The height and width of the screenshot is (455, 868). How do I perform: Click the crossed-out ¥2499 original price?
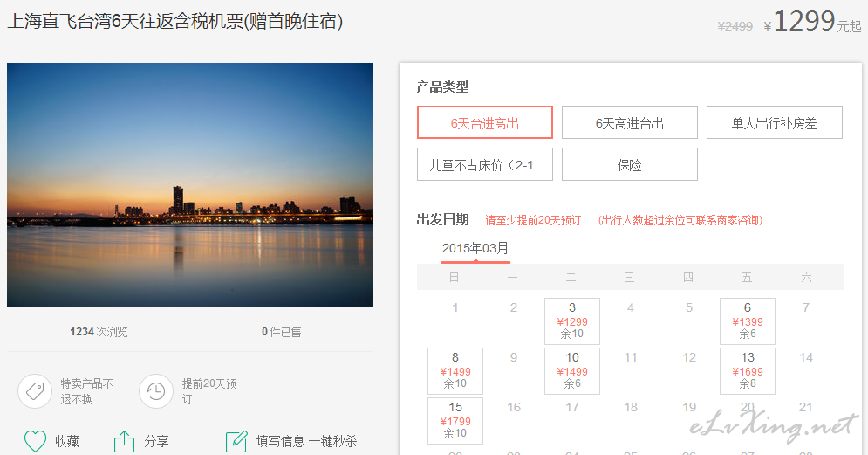(735, 26)
